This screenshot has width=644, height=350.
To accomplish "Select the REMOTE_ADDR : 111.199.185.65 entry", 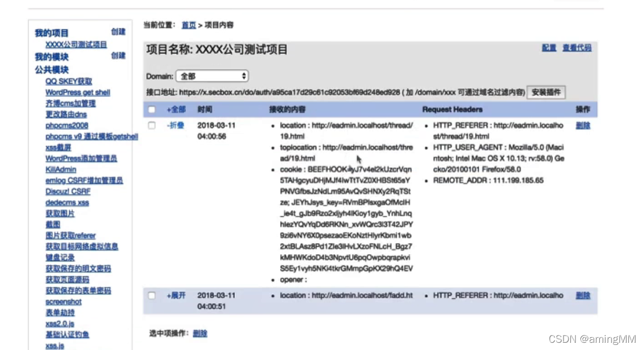I will coord(488,181).
